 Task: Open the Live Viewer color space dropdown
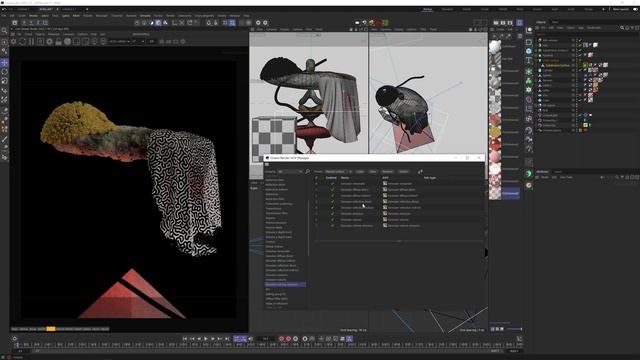click(118, 42)
